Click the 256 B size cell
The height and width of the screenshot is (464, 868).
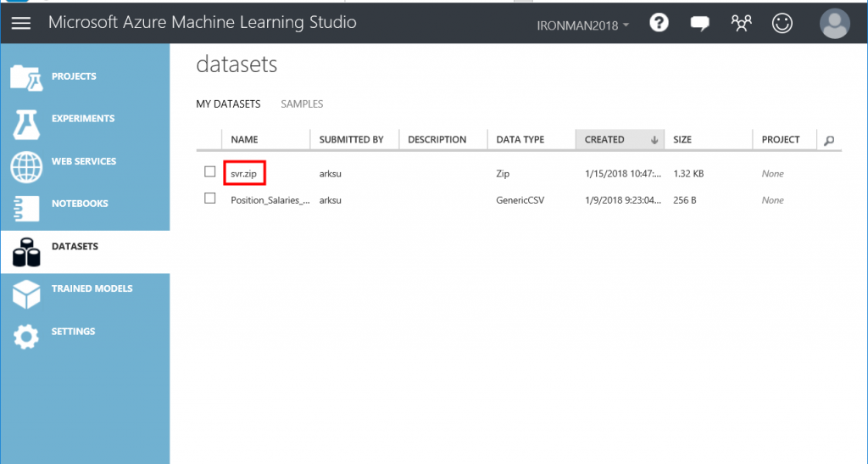[684, 200]
